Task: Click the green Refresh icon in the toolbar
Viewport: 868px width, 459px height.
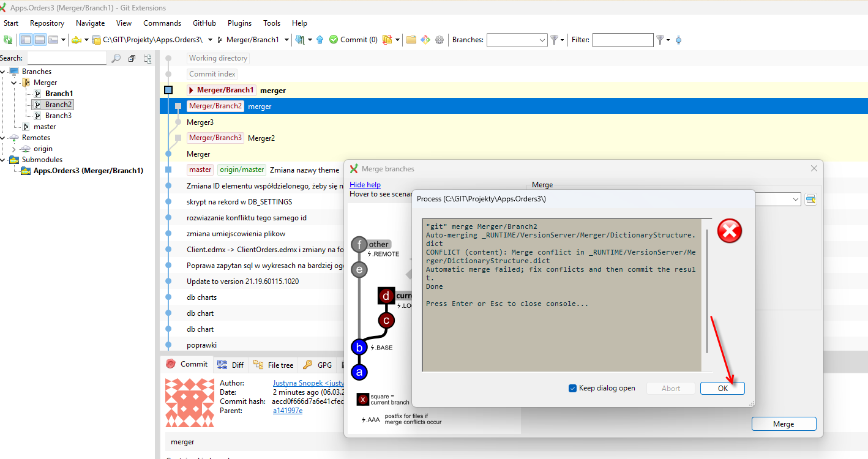Action: point(8,40)
